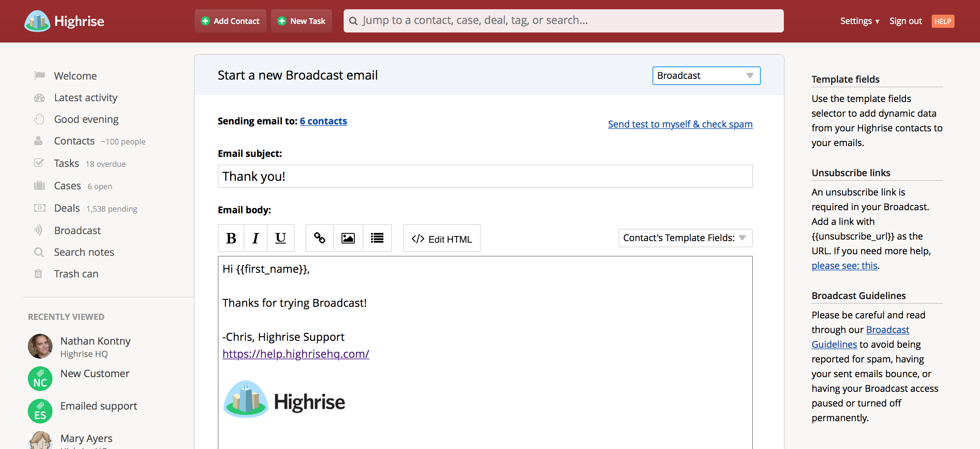Screen dimensions: 980x449
Task: Open Welcome page from sidebar
Action: pos(75,76)
